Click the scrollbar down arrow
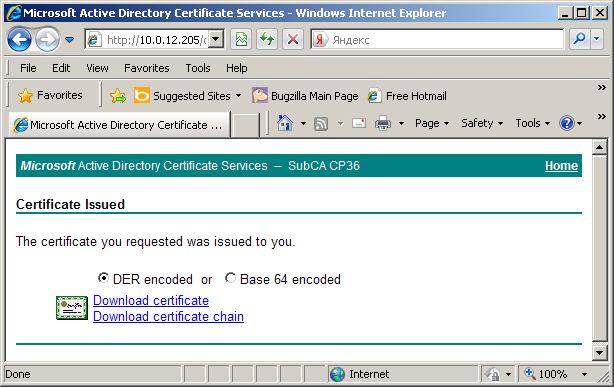 (600, 353)
